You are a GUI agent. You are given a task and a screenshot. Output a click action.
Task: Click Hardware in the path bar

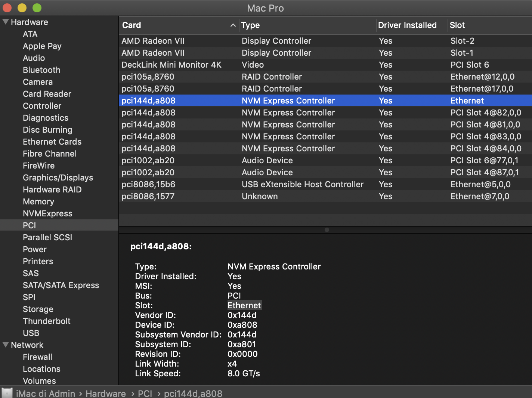click(106, 394)
